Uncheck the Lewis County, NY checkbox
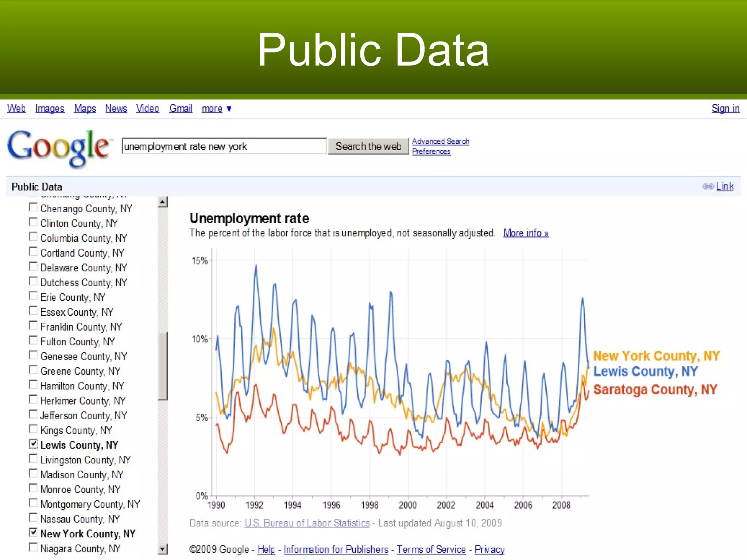Viewport: 747px width, 560px height. (x=33, y=444)
